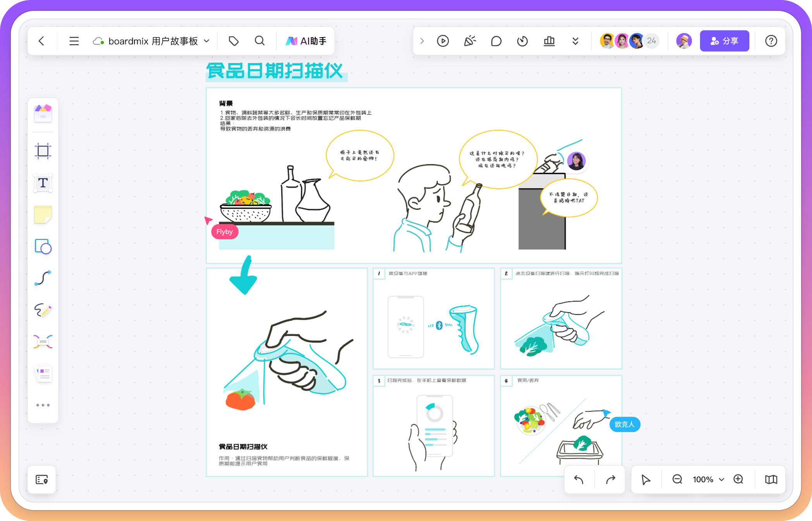The height and width of the screenshot is (521, 812).
Task: Launch the AI助手 assistant
Action: tap(306, 41)
